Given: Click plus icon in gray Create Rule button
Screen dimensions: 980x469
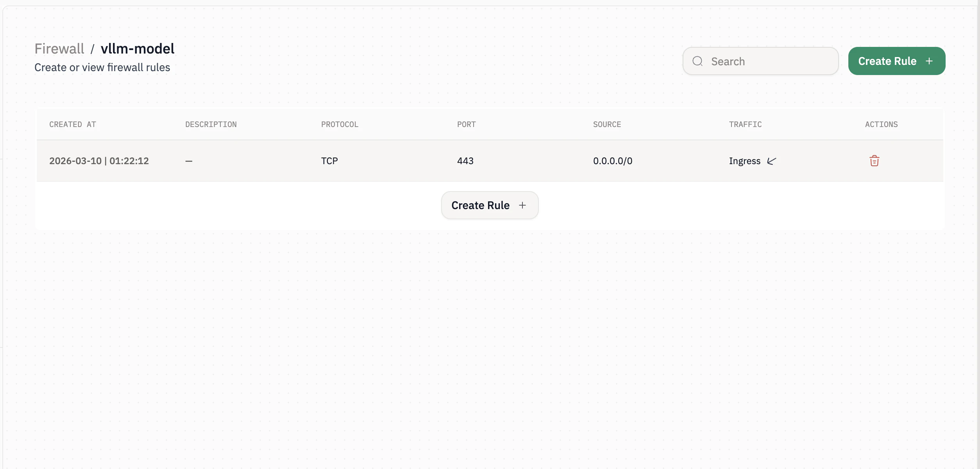Looking at the screenshot, I should click(x=522, y=205).
